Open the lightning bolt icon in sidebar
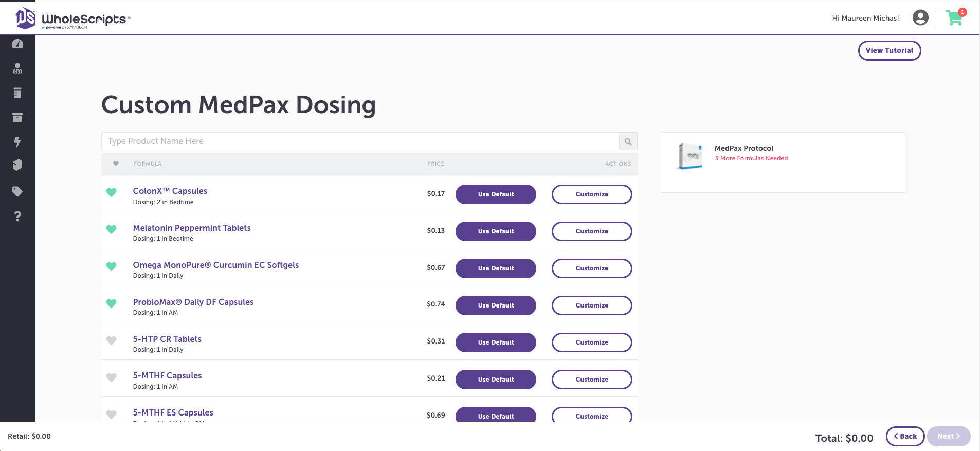 17,142
